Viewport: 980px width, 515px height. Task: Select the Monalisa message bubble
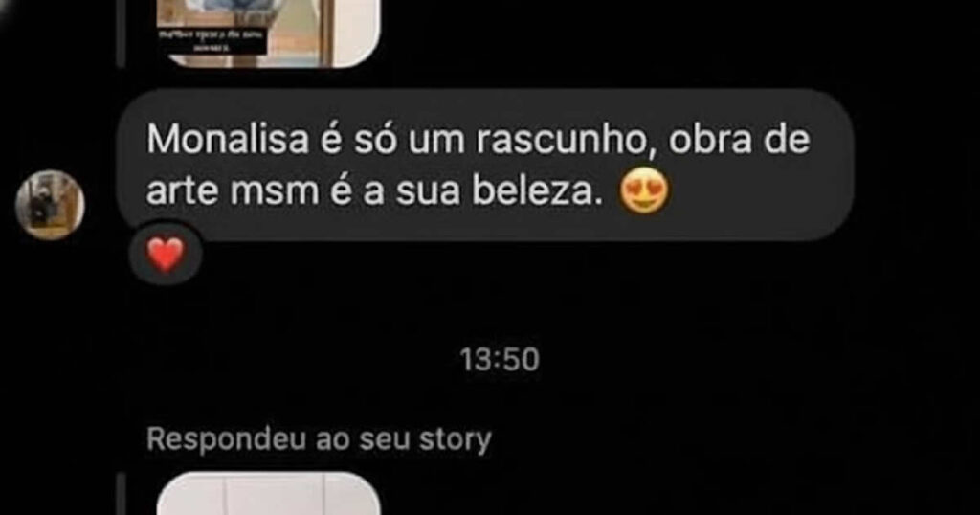(485, 165)
